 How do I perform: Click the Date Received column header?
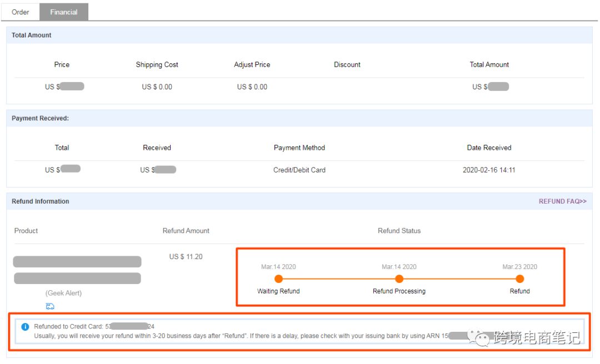[x=489, y=148]
